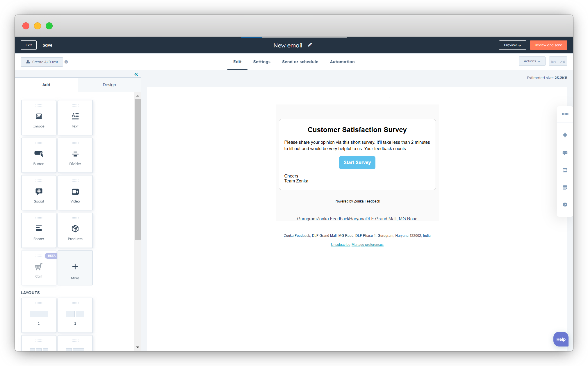Click the Cart beta block
588x366 pixels.
pyautogui.click(x=39, y=268)
